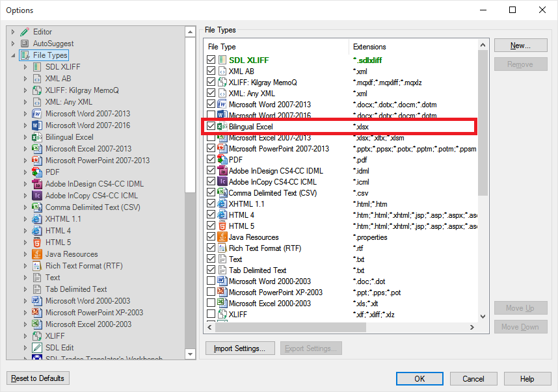
Task: Click Adobe InDesign CS4-CC IDML icon in list
Action: pyautogui.click(x=222, y=171)
